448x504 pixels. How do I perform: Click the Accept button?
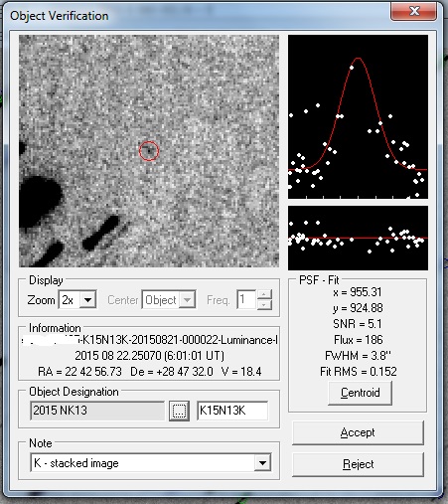358,432
